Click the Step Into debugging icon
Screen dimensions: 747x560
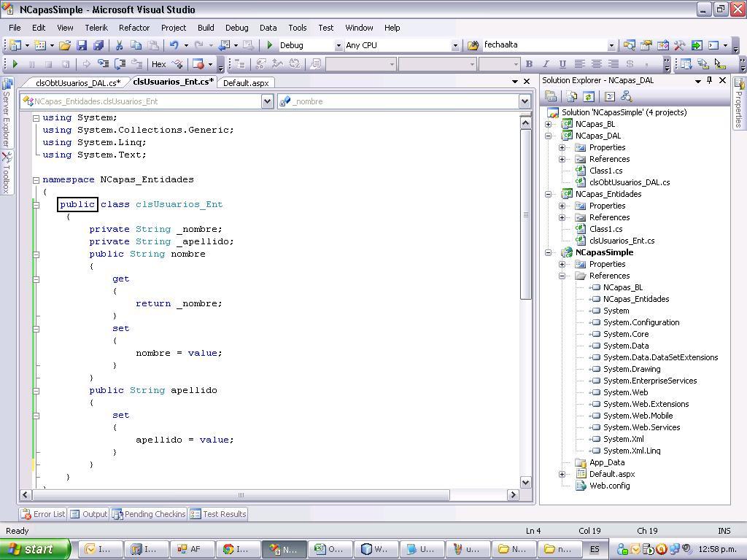pyautogui.click(x=104, y=63)
